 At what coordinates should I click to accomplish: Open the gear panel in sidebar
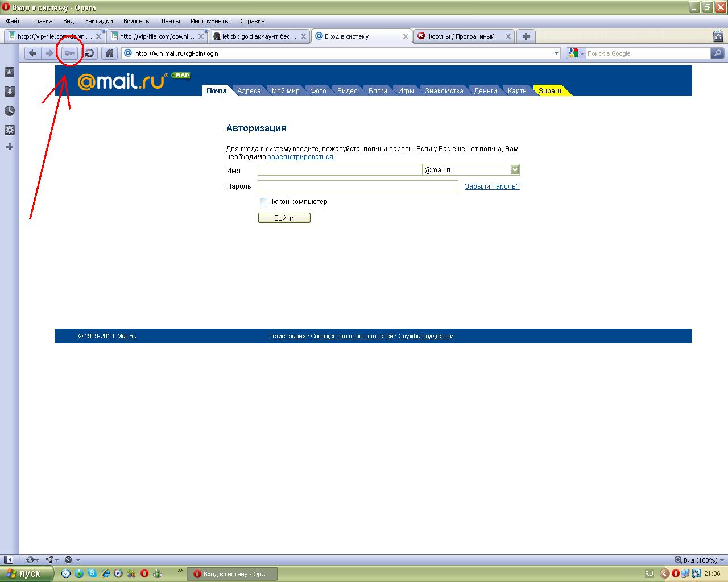[x=9, y=130]
